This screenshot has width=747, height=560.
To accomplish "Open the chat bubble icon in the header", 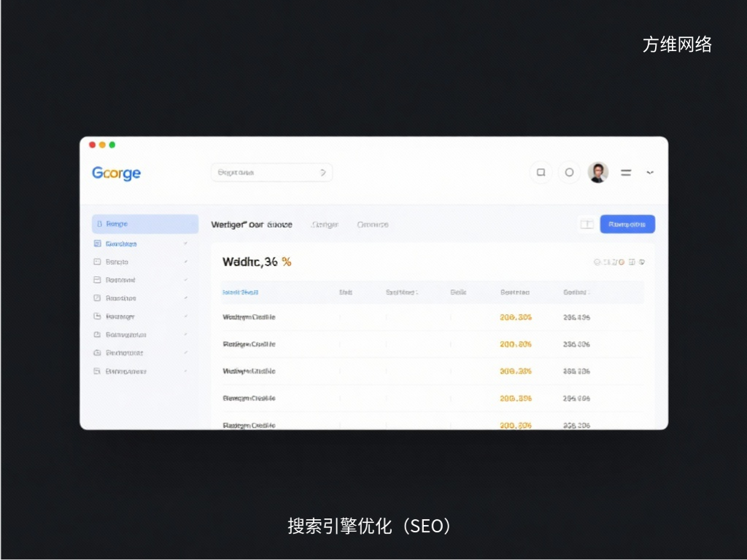I will [541, 172].
